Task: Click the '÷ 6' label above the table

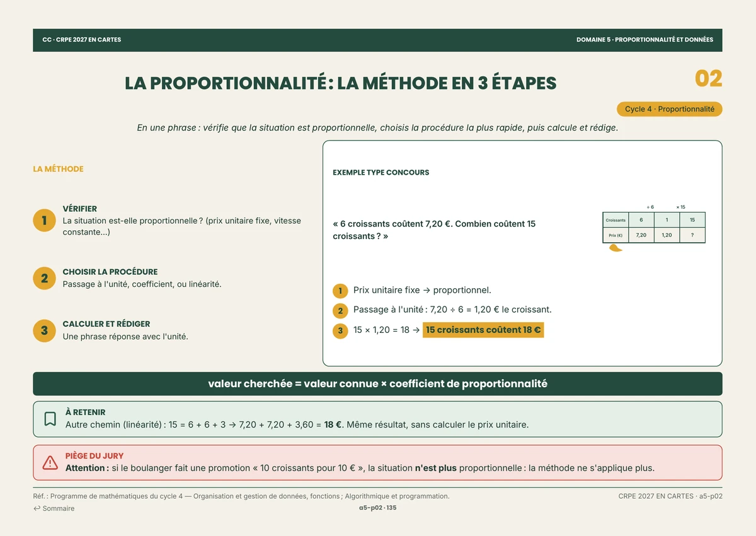Action: click(x=650, y=207)
